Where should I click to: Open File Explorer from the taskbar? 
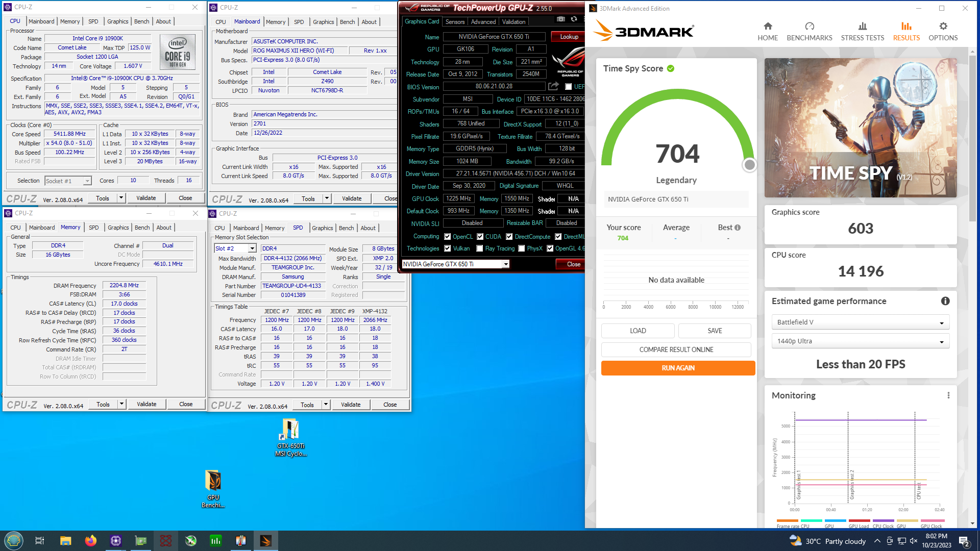[x=65, y=541]
